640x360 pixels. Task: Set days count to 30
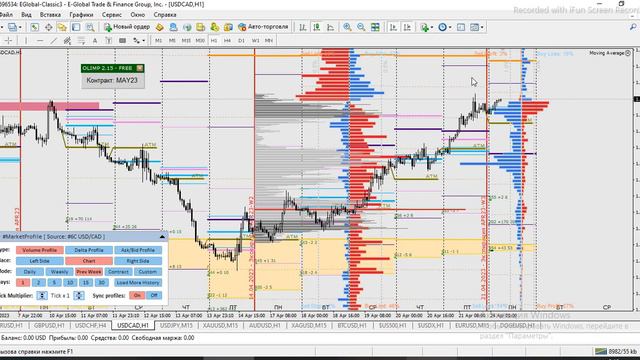click(x=102, y=282)
